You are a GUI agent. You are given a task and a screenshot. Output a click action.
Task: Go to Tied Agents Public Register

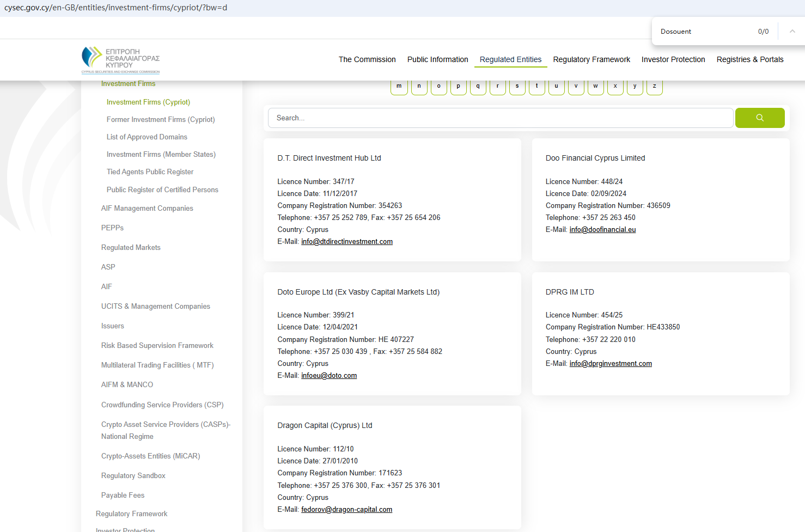(x=150, y=172)
